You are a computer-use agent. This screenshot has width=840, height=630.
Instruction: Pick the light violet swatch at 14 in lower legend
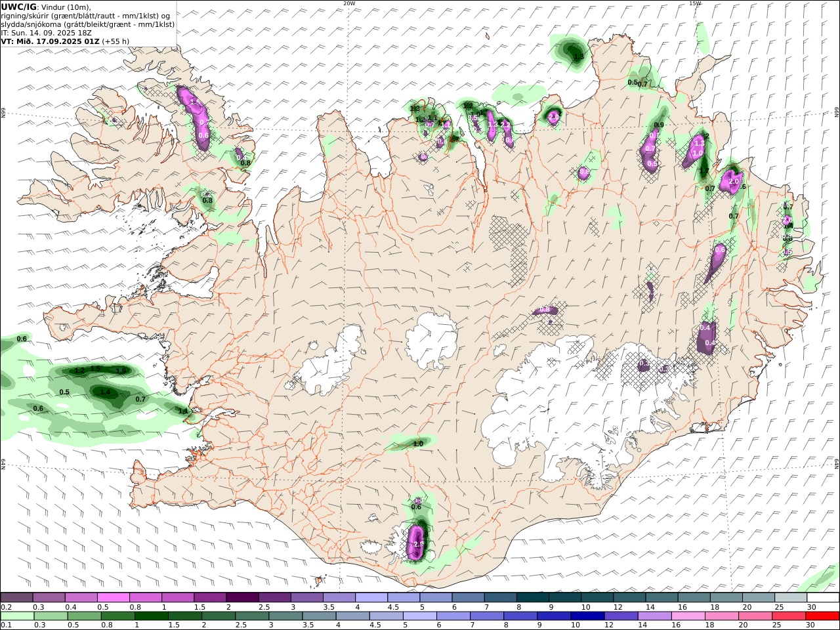pos(654,616)
